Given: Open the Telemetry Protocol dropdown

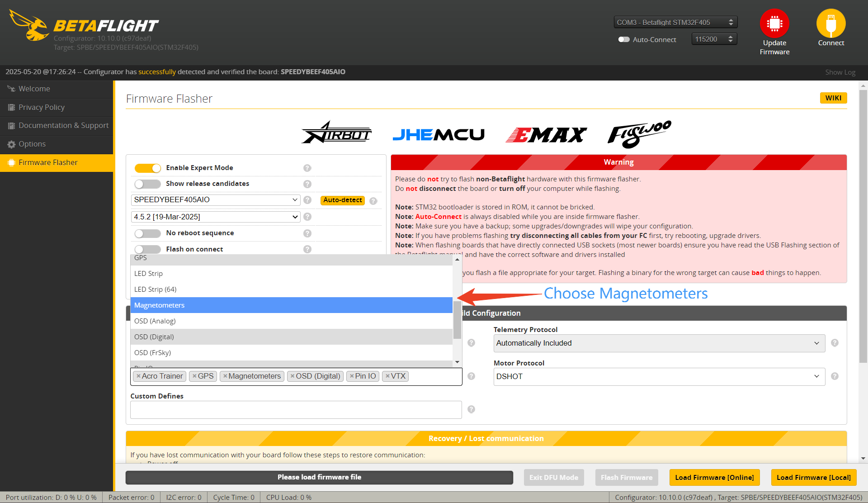Looking at the screenshot, I should point(659,343).
